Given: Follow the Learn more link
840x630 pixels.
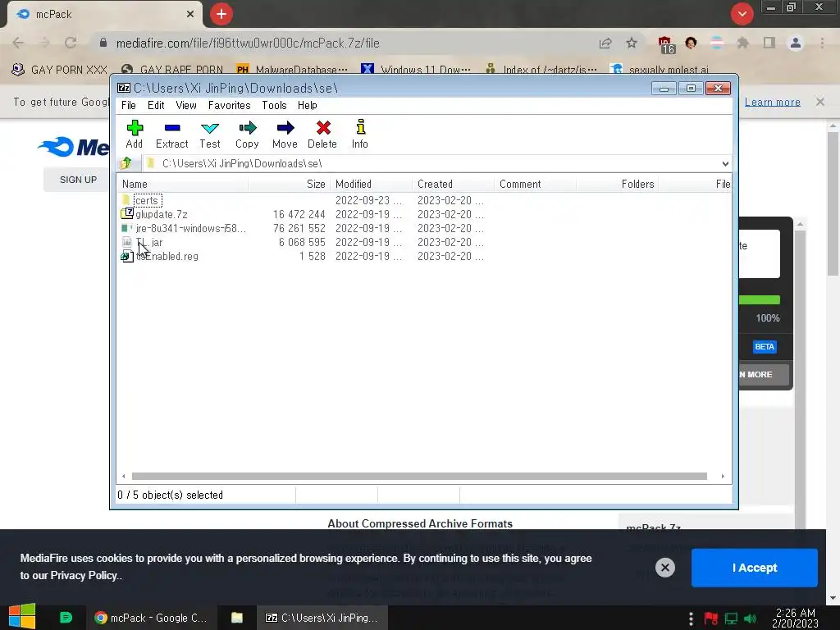Looking at the screenshot, I should click(772, 102).
